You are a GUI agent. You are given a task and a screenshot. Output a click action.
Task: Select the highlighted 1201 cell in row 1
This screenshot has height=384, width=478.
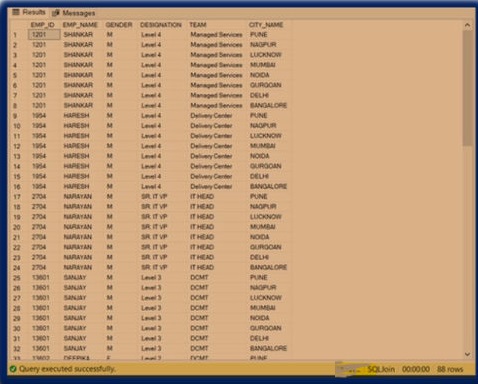[x=44, y=35]
